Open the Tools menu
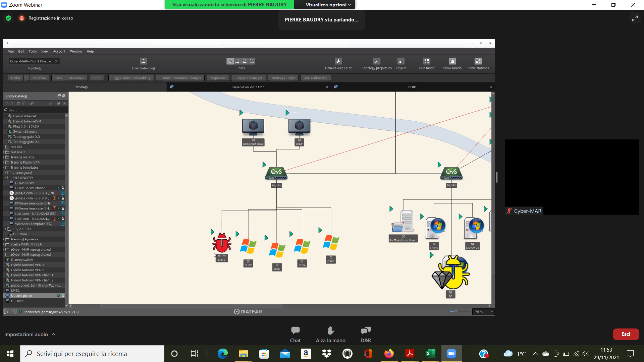644x362 pixels. click(33, 51)
